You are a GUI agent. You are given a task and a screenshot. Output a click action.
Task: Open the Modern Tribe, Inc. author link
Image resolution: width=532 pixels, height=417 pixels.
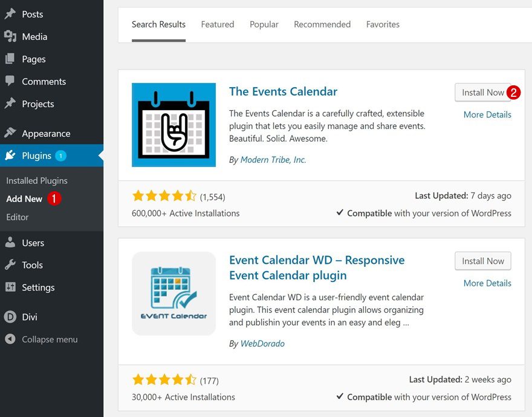(273, 160)
